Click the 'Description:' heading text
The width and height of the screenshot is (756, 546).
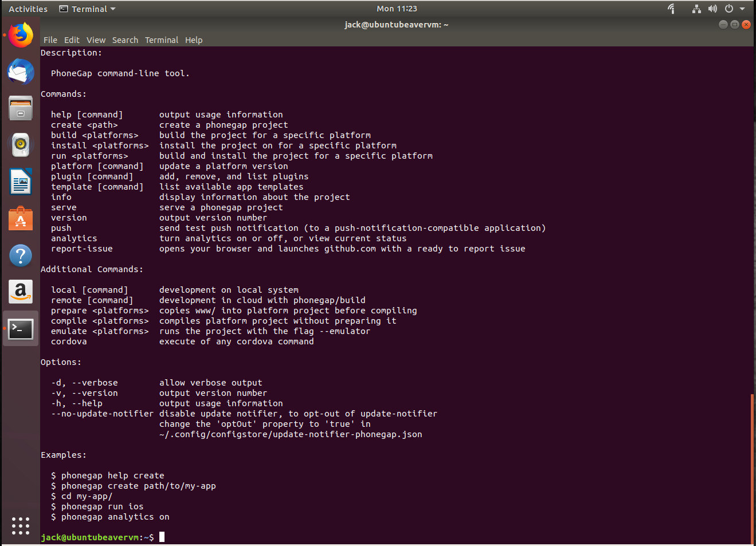click(71, 53)
